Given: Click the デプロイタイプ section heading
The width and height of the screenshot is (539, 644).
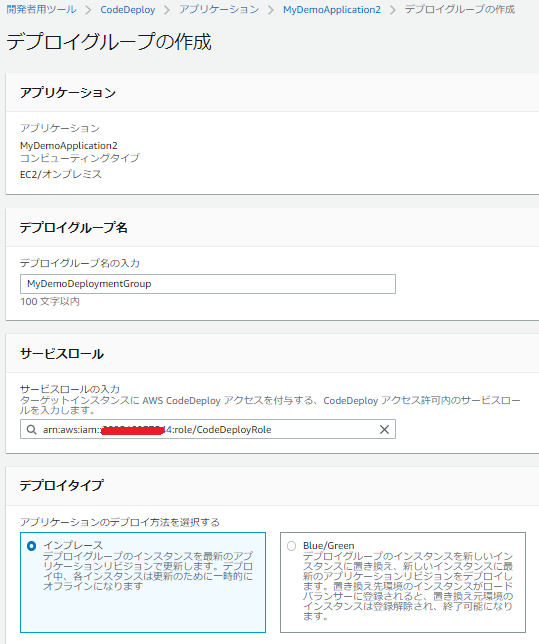Looking at the screenshot, I should click(x=62, y=485).
